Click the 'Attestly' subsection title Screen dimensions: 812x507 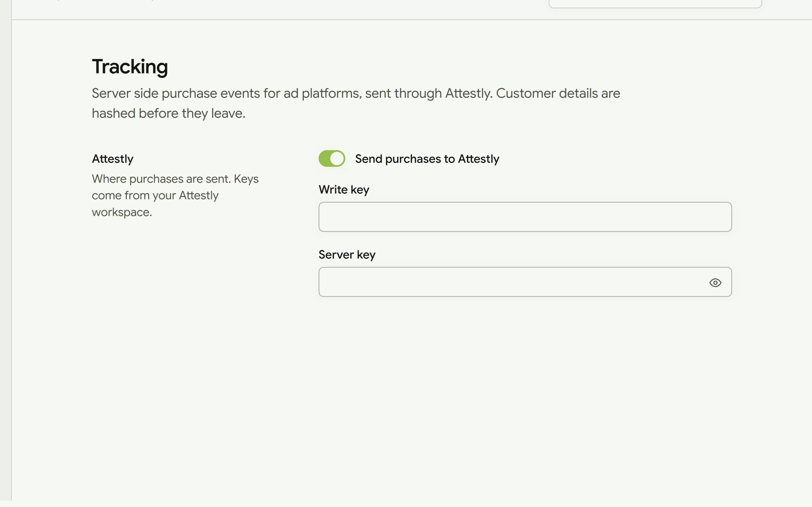pyautogui.click(x=113, y=159)
